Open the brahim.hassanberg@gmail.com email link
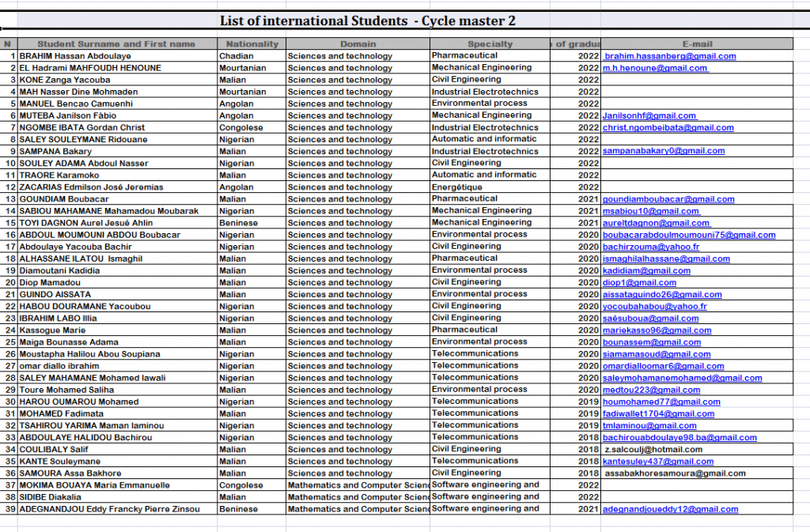The height and width of the screenshot is (532, 810). (670, 55)
